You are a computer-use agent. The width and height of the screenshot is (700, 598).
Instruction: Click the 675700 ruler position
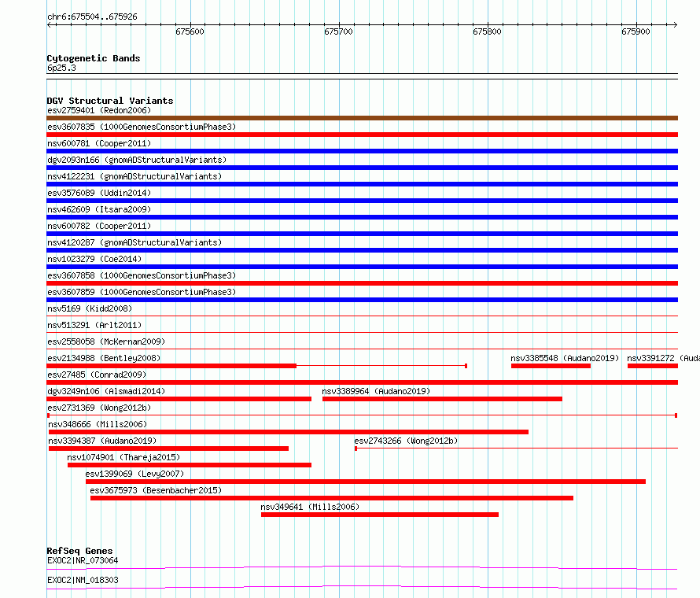coord(338,31)
